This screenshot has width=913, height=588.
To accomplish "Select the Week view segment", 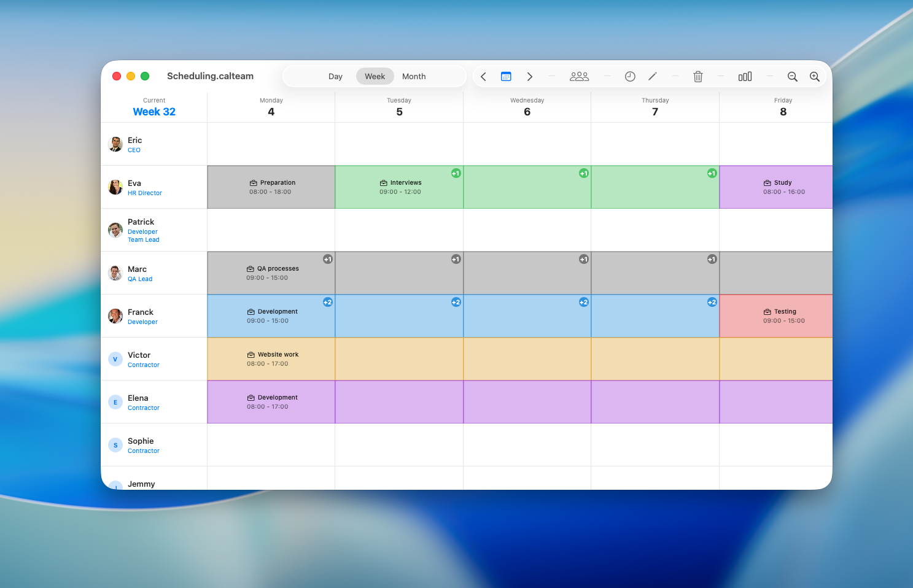I will pos(375,77).
